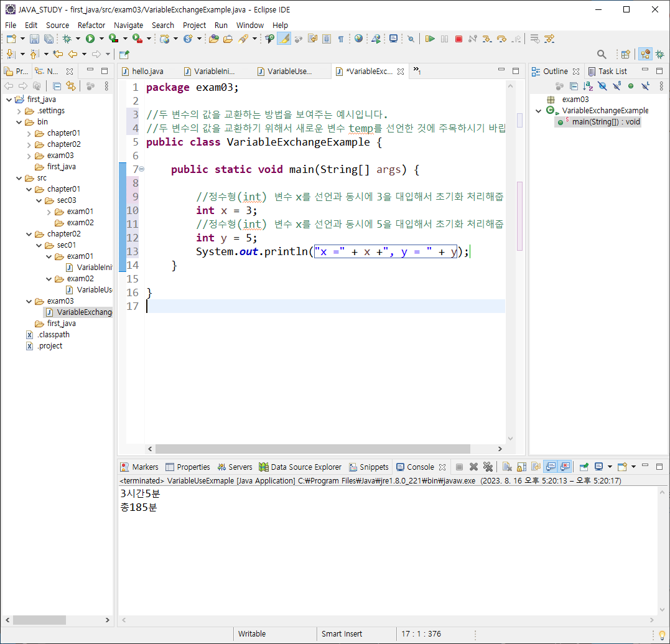Toggle Link with Editor icon
The height and width of the screenshot is (644, 670).
pyautogui.click(x=70, y=86)
